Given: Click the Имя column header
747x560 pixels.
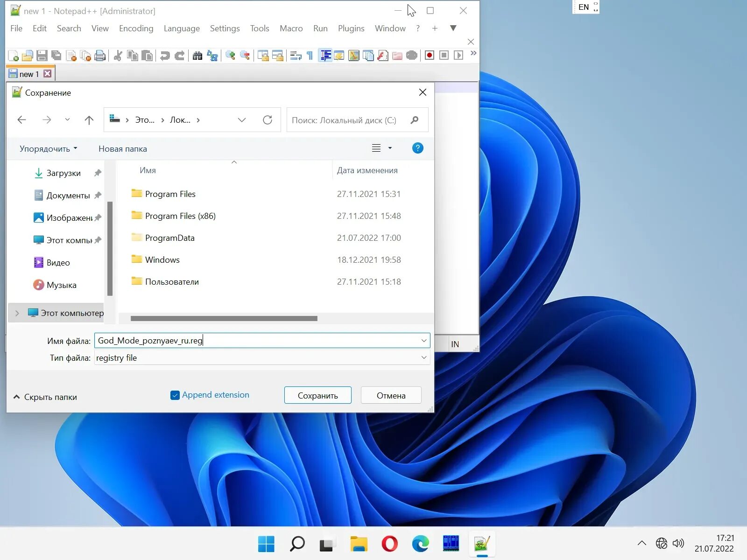Looking at the screenshot, I should [x=148, y=170].
